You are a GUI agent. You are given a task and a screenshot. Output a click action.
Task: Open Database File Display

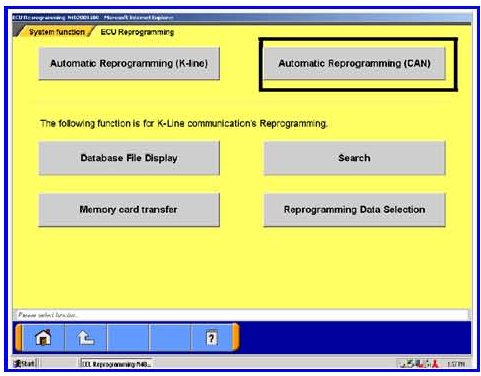[129, 158]
